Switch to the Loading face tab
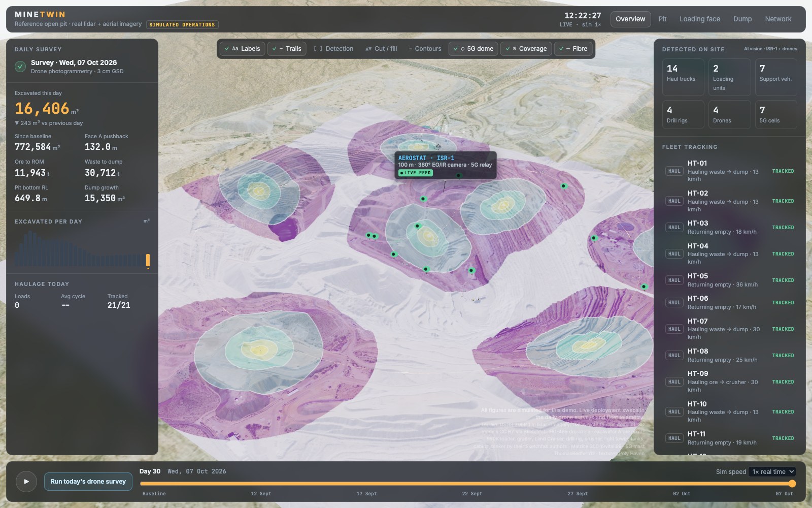This screenshot has height=508, width=812. (700, 19)
